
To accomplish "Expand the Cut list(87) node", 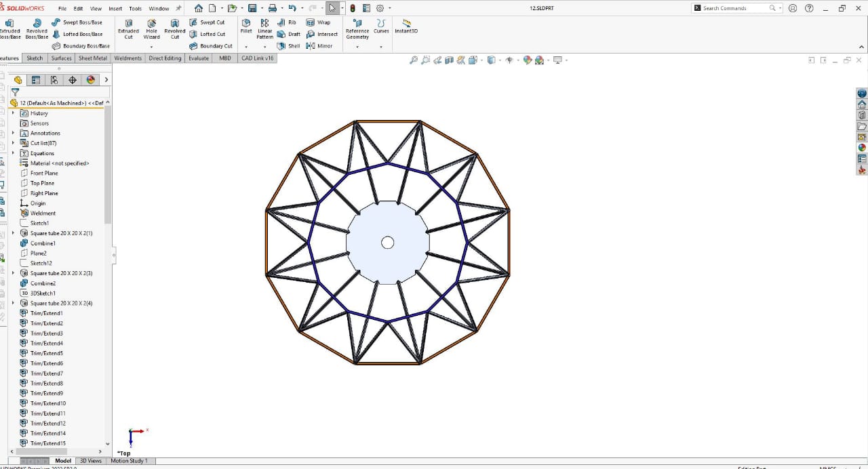I will coord(13,143).
